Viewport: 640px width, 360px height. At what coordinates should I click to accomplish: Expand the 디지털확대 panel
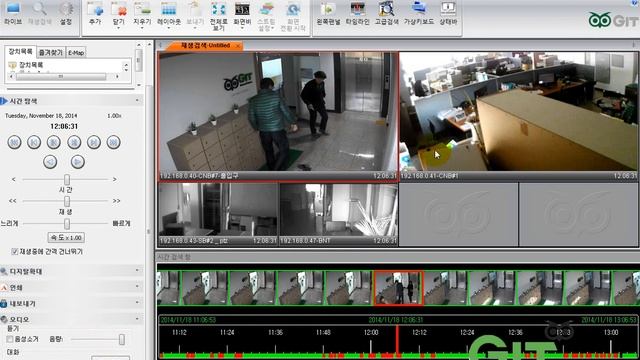pos(137,271)
